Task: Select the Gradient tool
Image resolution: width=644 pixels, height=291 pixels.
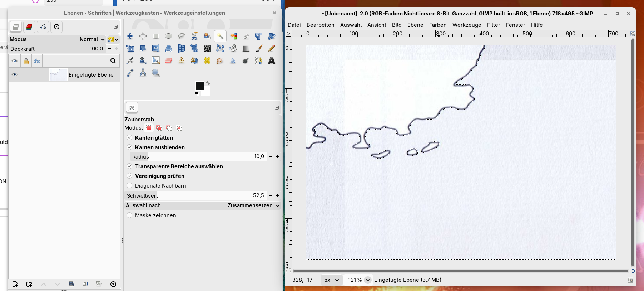Action: click(246, 48)
